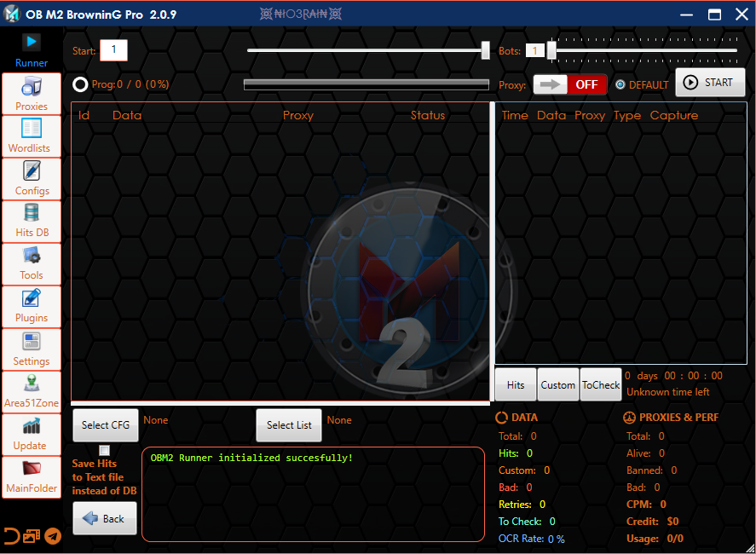756x554 pixels.
Task: Click the left Proxy column header
Action: [298, 115]
